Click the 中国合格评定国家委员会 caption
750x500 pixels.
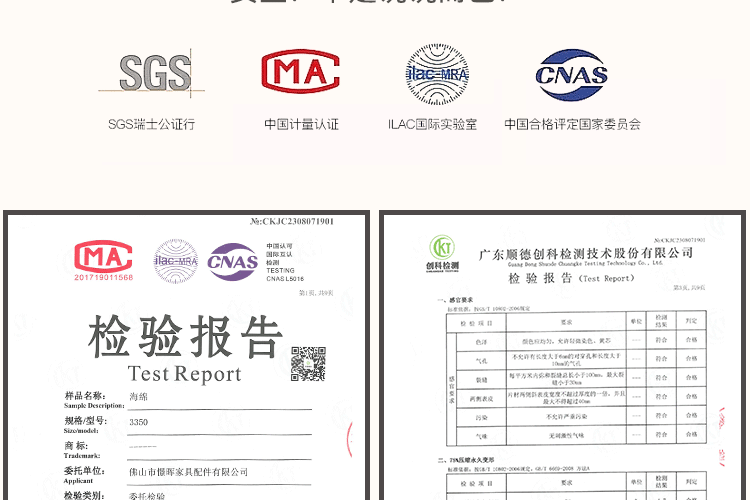(573, 124)
